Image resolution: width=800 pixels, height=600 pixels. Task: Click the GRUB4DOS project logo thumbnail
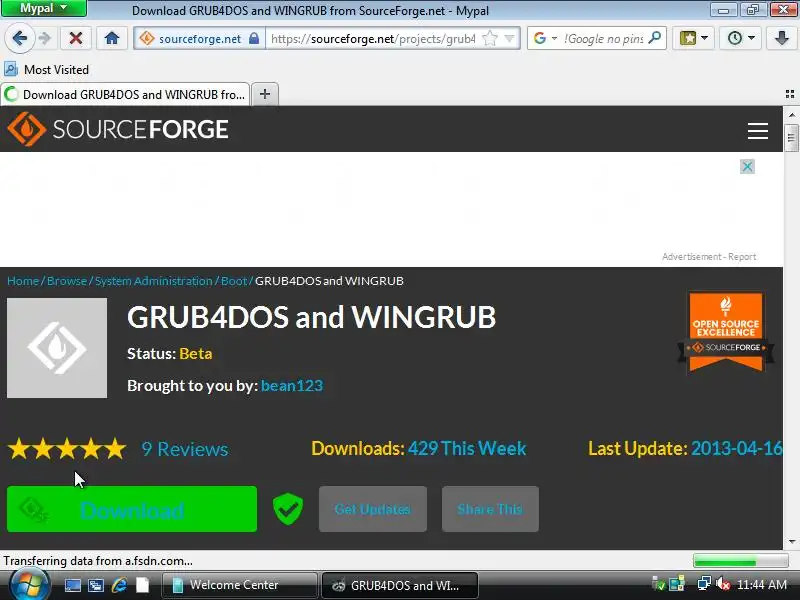[x=57, y=348]
